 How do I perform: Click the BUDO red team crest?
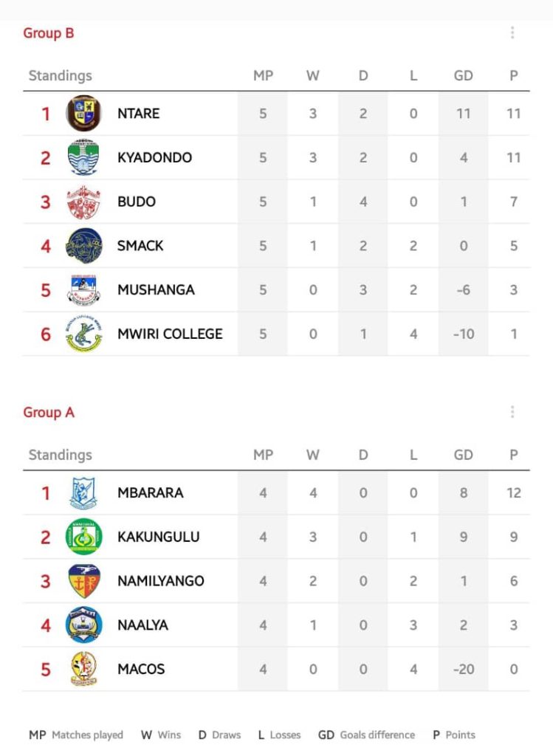point(84,202)
